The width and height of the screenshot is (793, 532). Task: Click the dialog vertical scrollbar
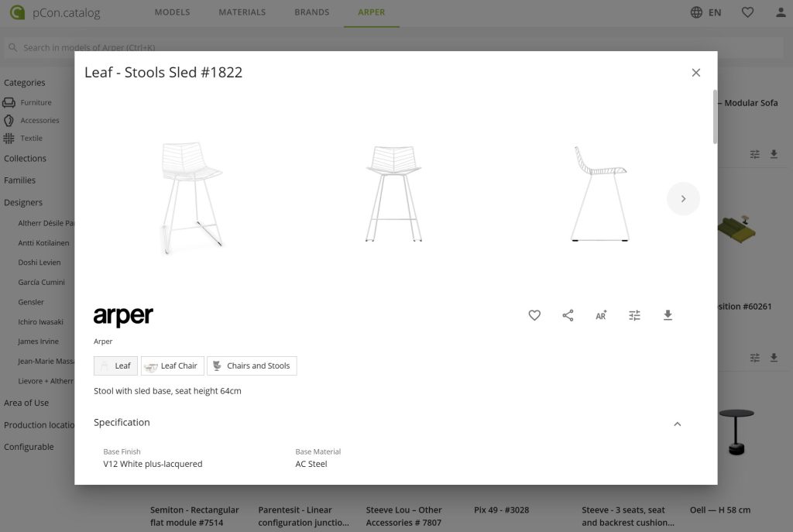715,116
